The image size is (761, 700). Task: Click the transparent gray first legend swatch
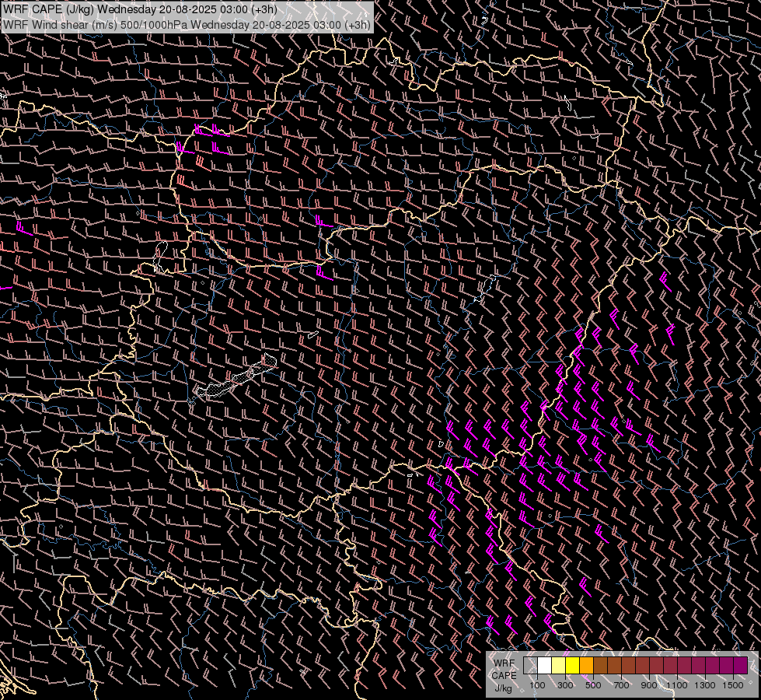click(530, 666)
